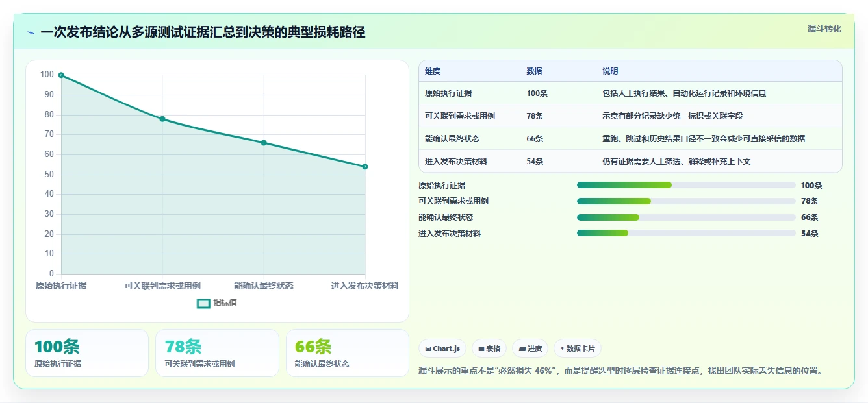The image size is (868, 403).
Task: Click the 漏斗转化 label in header
Action: (824, 29)
